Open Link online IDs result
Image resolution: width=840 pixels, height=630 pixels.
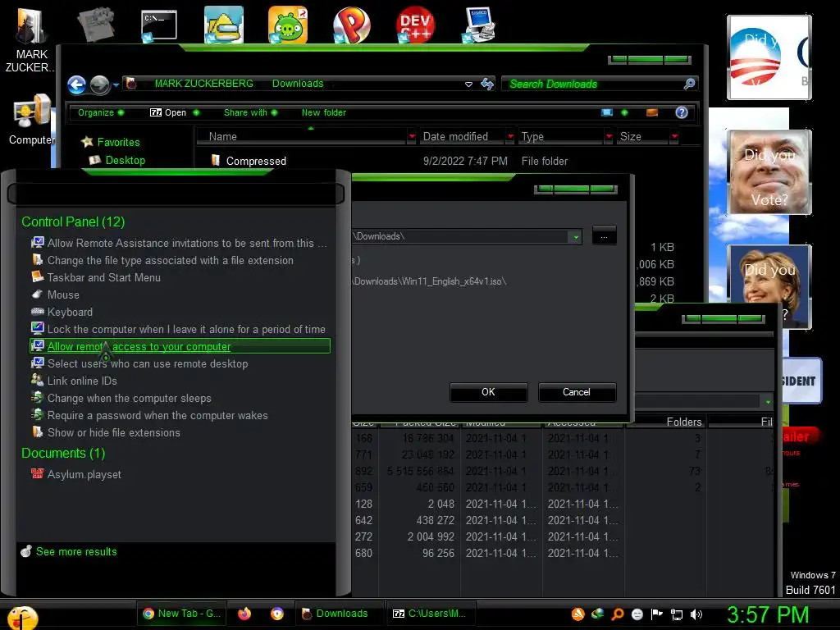[82, 381]
